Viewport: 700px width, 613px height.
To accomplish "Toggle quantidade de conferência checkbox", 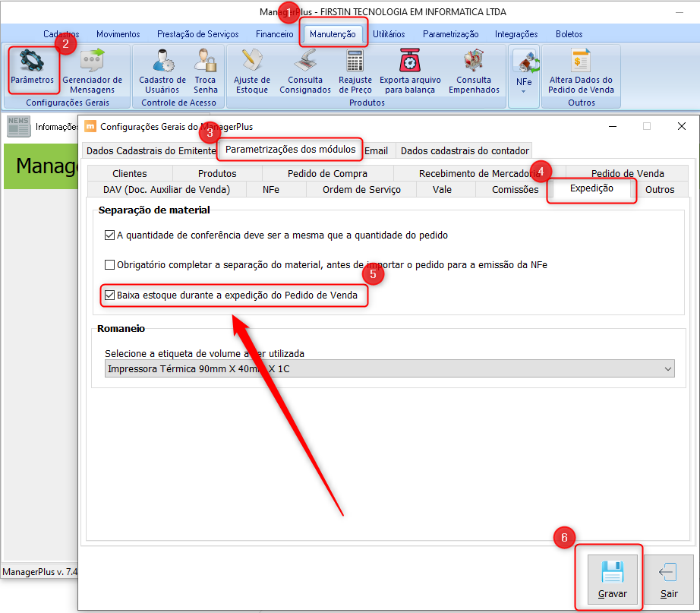I will (x=110, y=235).
